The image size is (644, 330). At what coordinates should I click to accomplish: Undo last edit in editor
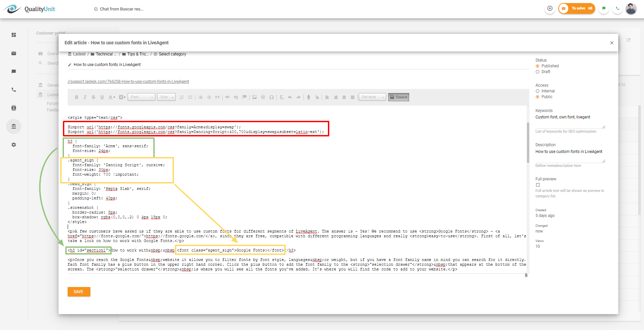(x=290, y=97)
